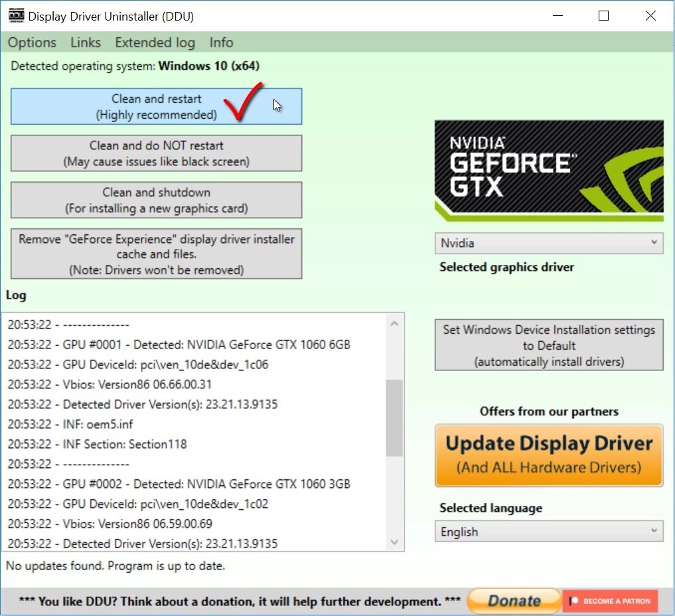Viewport: 675px width, 616px height.
Task: Select the GTX 1060 6GB log entry
Action: [179, 345]
